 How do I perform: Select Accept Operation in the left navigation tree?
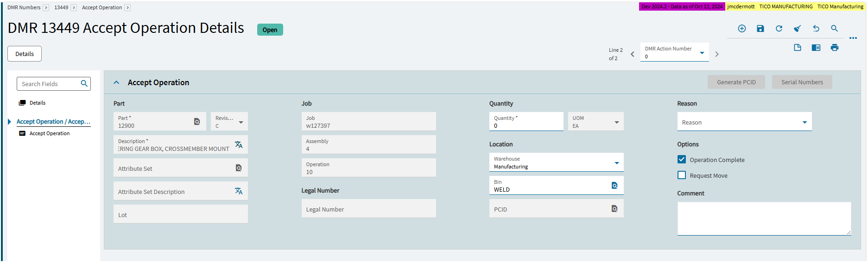[50, 133]
